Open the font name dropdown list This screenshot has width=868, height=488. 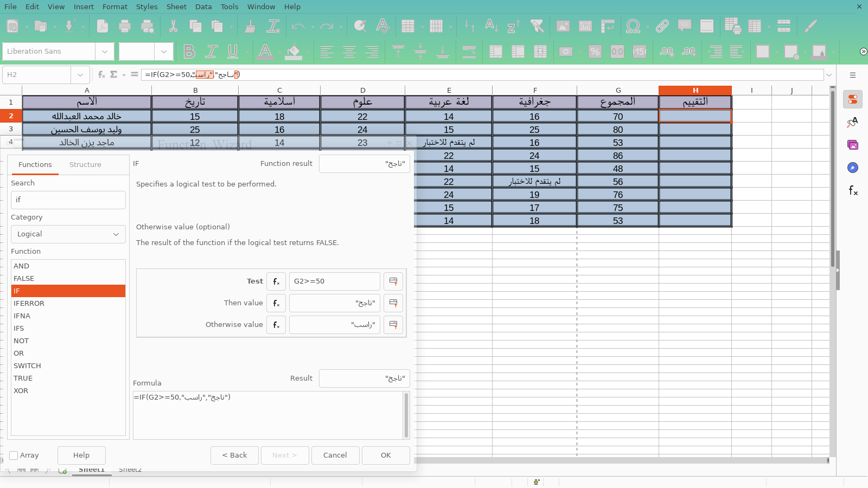pyautogui.click(x=104, y=52)
